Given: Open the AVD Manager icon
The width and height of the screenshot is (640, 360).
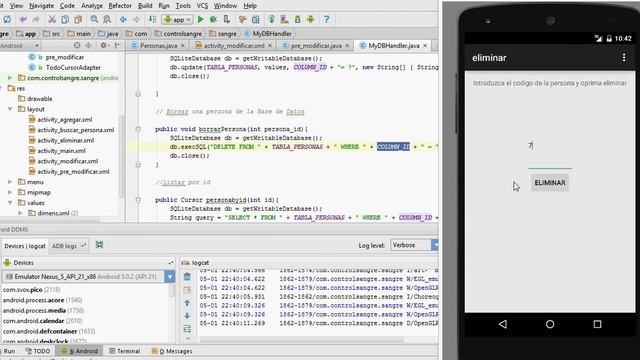Looking at the screenshot, I should pos(284,19).
